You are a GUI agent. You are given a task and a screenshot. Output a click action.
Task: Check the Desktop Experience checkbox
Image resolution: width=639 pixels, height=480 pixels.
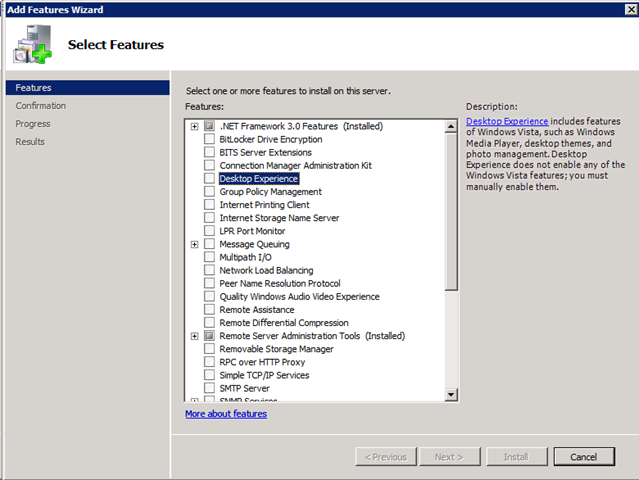point(209,179)
